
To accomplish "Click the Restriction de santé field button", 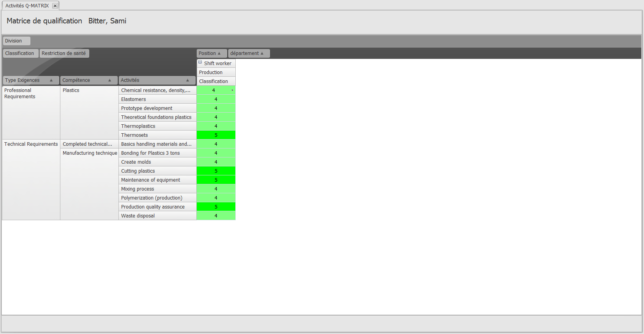I will (x=64, y=53).
